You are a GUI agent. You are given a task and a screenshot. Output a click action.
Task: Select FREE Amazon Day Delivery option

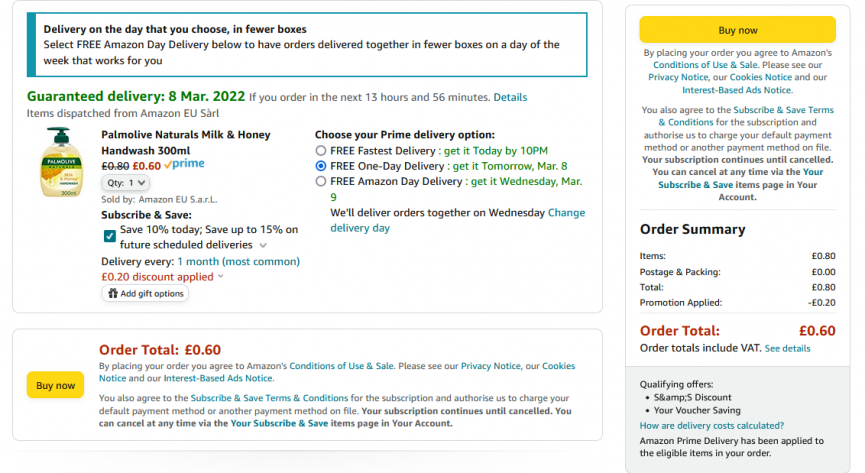[x=321, y=181]
